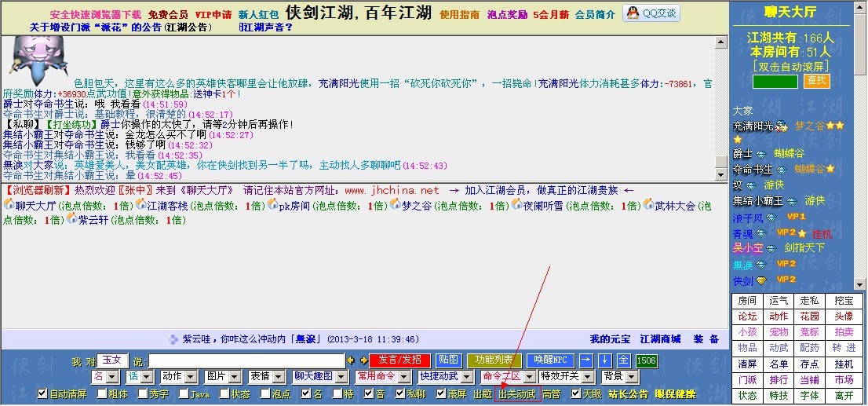This screenshot has height=406, width=868.
Task: Click the orange 查找 search button
Action: [x=816, y=80]
